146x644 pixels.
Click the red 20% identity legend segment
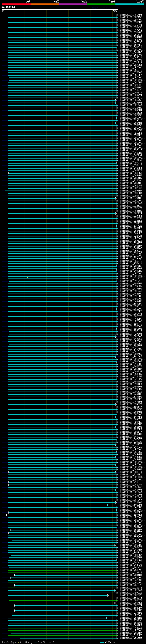(16, 4)
